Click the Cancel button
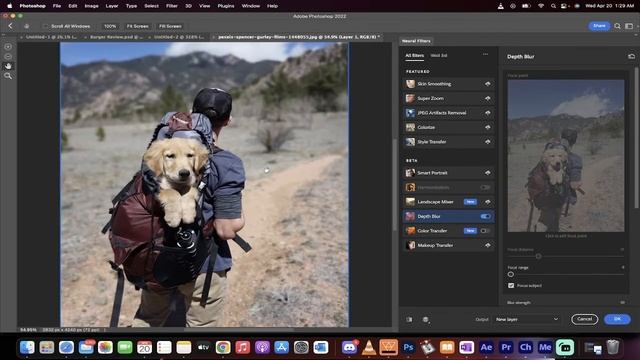The width and height of the screenshot is (640, 360). 584,319
